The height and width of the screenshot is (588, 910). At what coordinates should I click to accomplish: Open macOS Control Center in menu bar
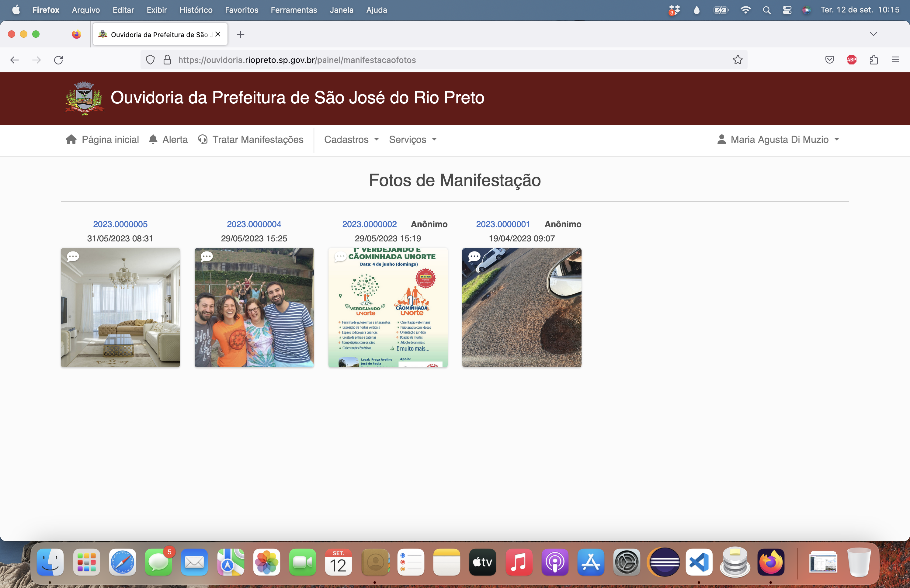(x=787, y=10)
